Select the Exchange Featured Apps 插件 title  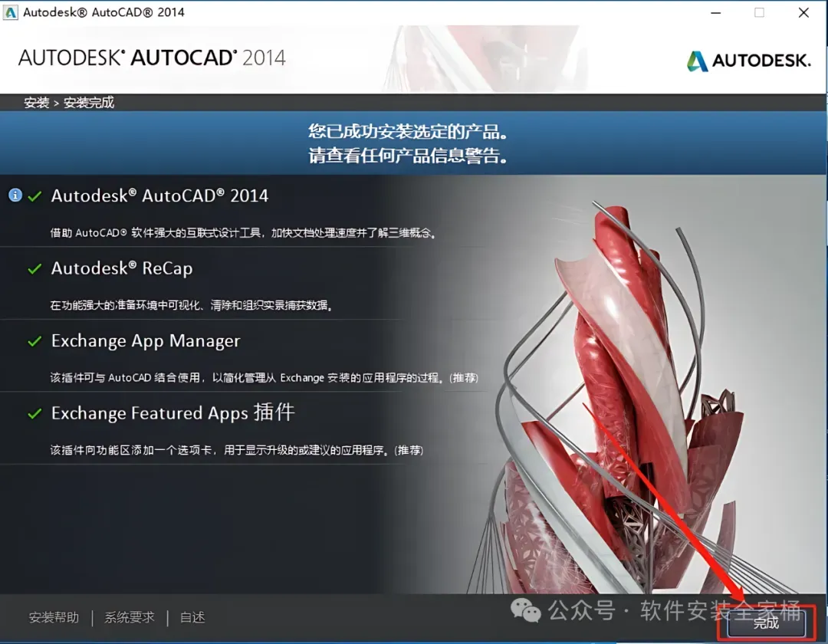[x=173, y=412]
